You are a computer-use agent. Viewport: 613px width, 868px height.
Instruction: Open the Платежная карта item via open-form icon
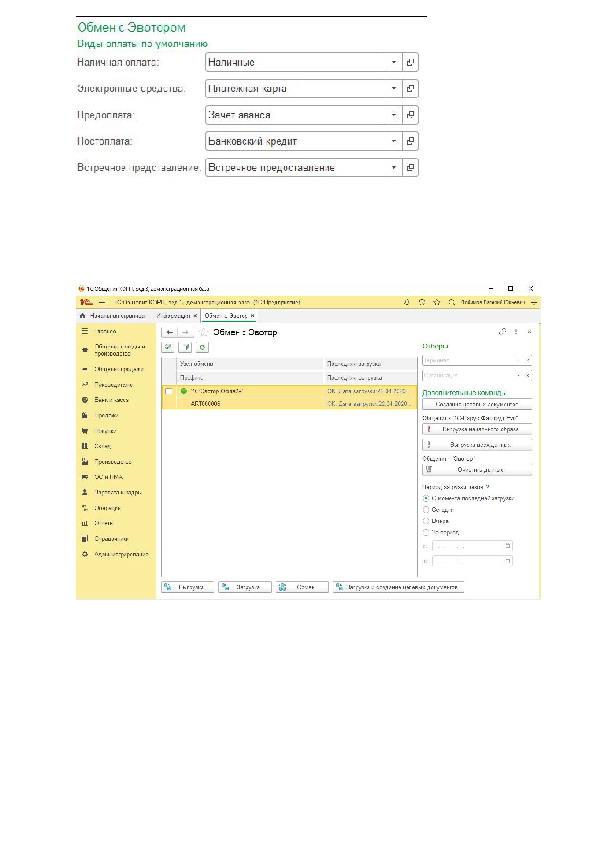click(410, 89)
